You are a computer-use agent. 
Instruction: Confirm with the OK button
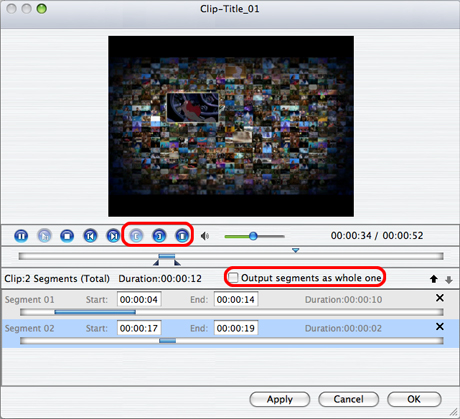[414, 399]
